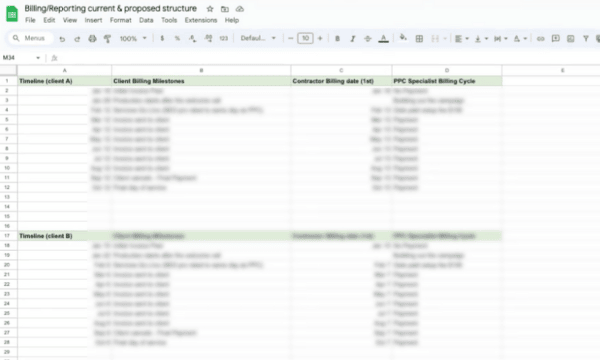Open the Help menu
This screenshot has width=600, height=360.
(x=232, y=20)
